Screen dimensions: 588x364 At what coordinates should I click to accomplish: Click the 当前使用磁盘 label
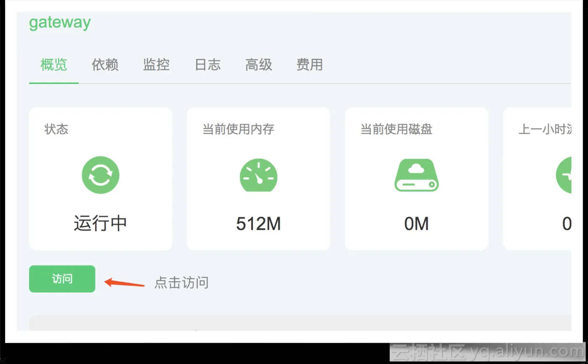396,129
